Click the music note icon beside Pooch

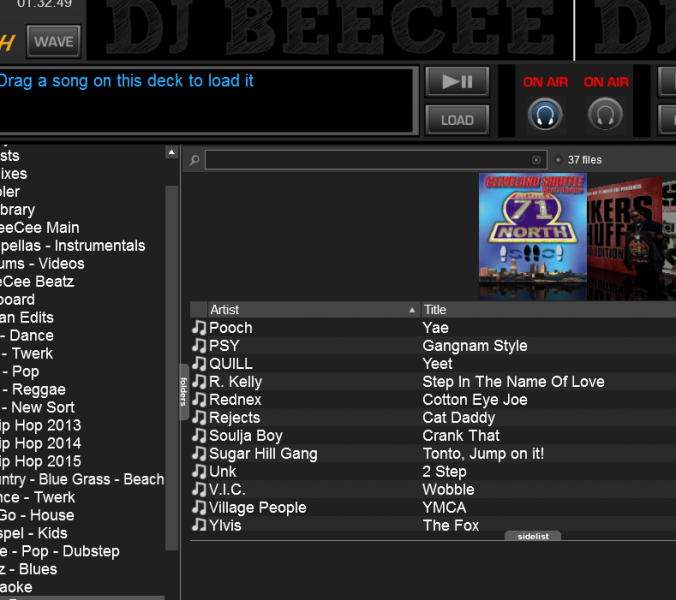199,328
